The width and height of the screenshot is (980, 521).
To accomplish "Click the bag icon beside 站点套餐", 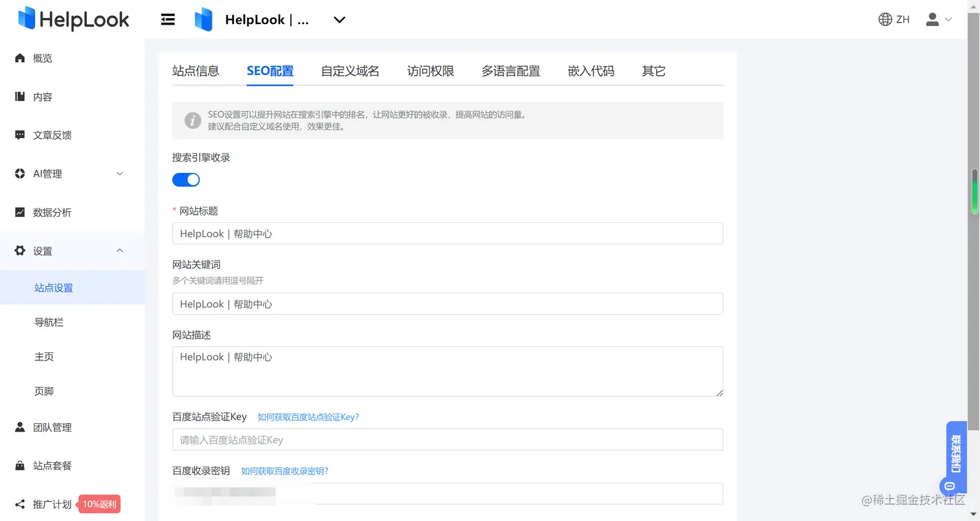I will [20, 465].
